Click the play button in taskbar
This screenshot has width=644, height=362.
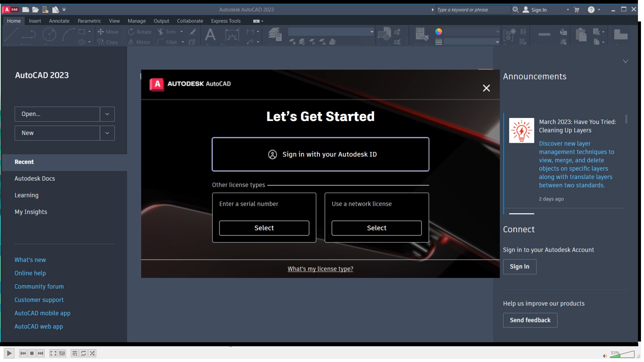(x=8, y=353)
